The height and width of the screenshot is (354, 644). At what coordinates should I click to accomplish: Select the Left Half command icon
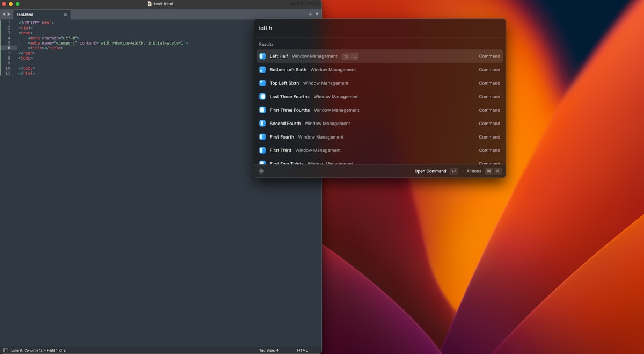(x=262, y=56)
